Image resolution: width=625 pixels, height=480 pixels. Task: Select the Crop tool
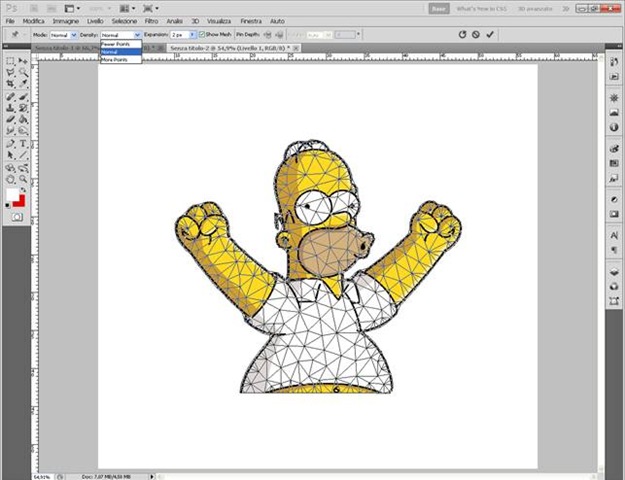10,83
